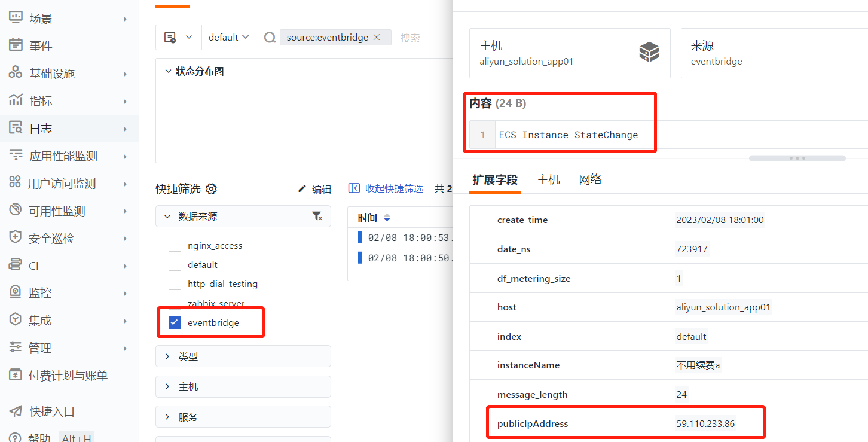Switch to the 主机 tab

click(548, 179)
